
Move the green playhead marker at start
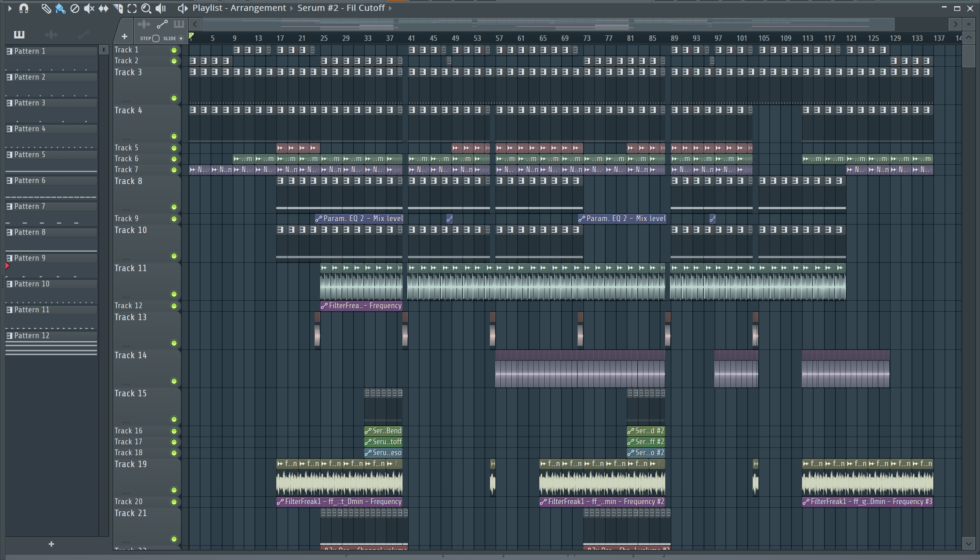192,36
